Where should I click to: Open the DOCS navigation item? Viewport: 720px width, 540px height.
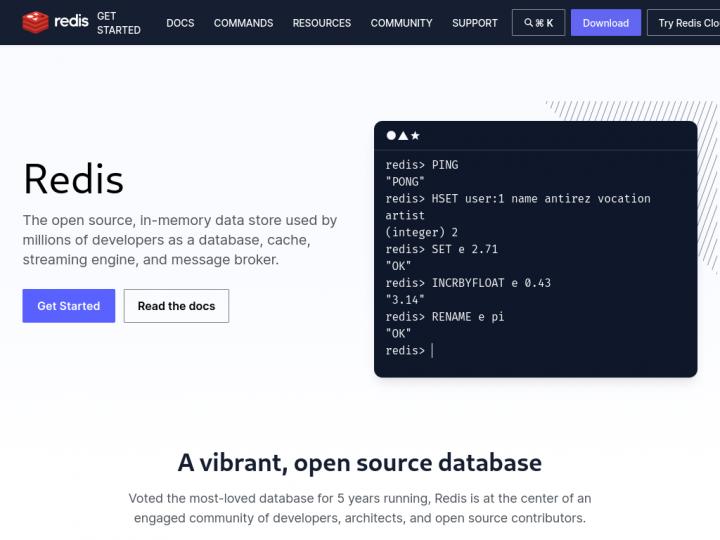180,23
